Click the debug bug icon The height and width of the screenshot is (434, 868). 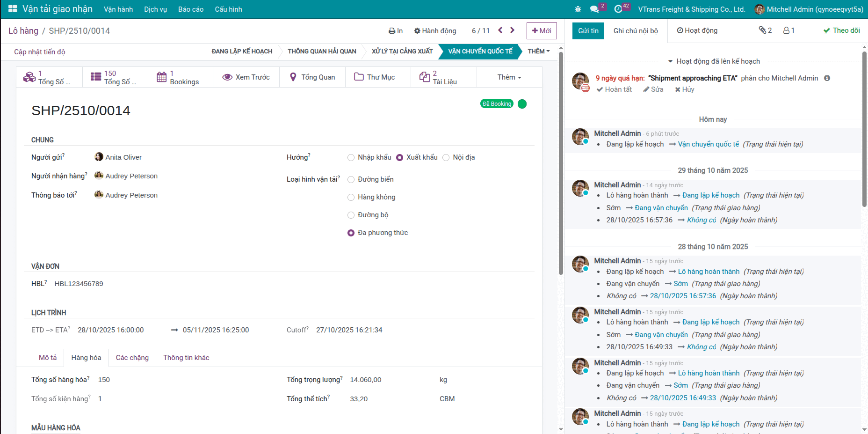pos(578,9)
